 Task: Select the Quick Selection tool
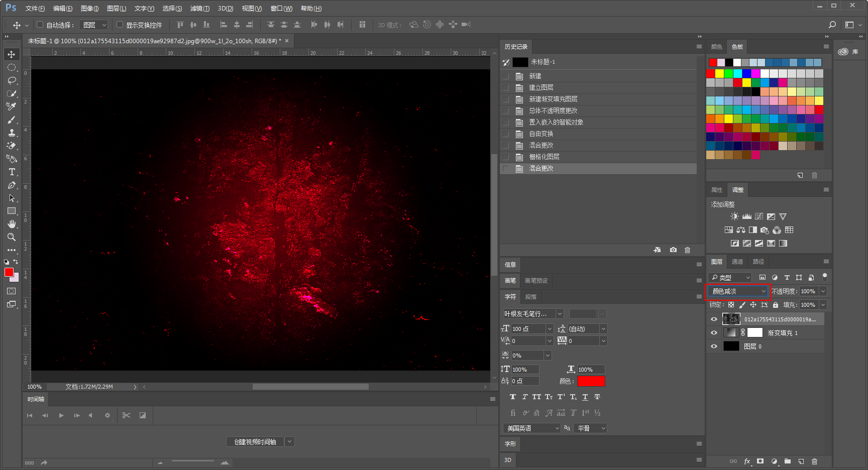pyautogui.click(x=12, y=93)
